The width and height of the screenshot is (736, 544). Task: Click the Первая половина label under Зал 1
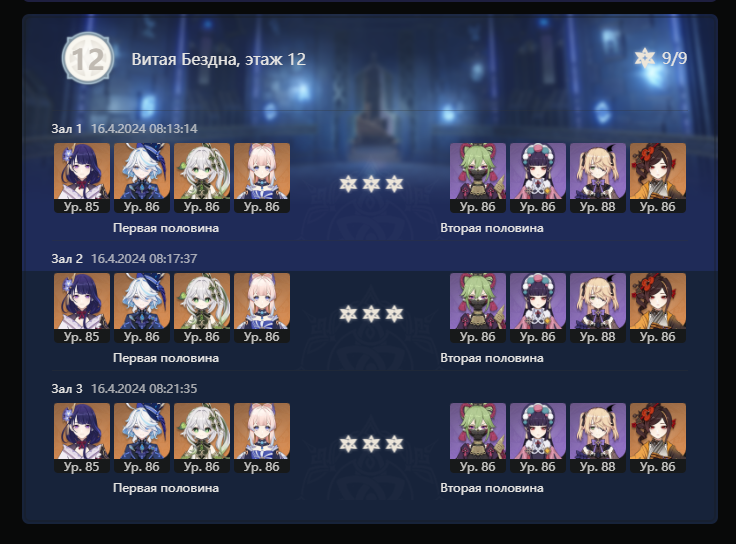point(166,228)
